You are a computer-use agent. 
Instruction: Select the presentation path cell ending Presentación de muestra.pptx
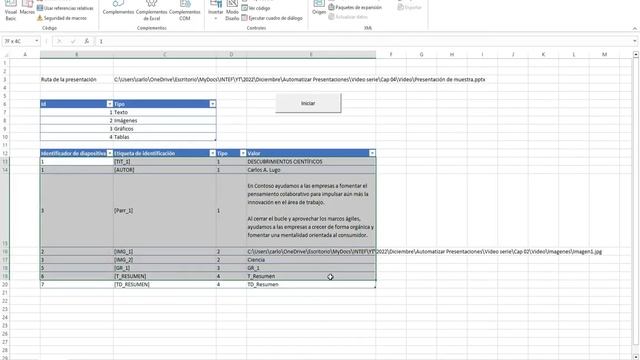300,80
